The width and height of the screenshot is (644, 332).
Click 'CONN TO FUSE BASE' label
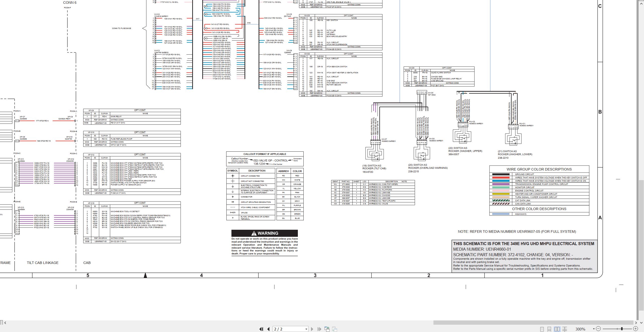pos(122,28)
